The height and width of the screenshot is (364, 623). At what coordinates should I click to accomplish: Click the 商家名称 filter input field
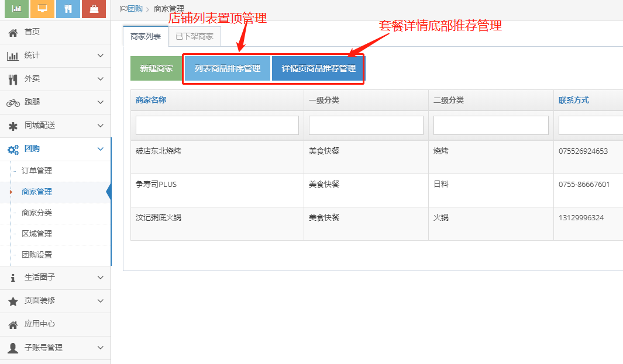pyautogui.click(x=217, y=125)
